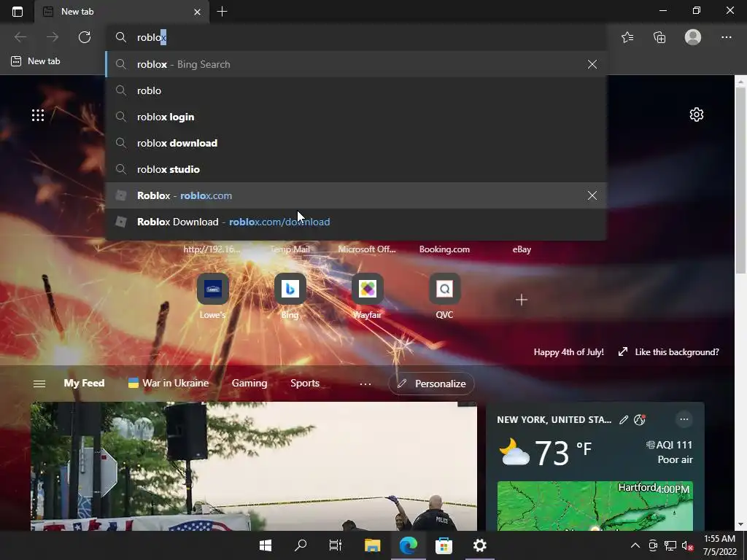Open the main news story image

coord(253,466)
